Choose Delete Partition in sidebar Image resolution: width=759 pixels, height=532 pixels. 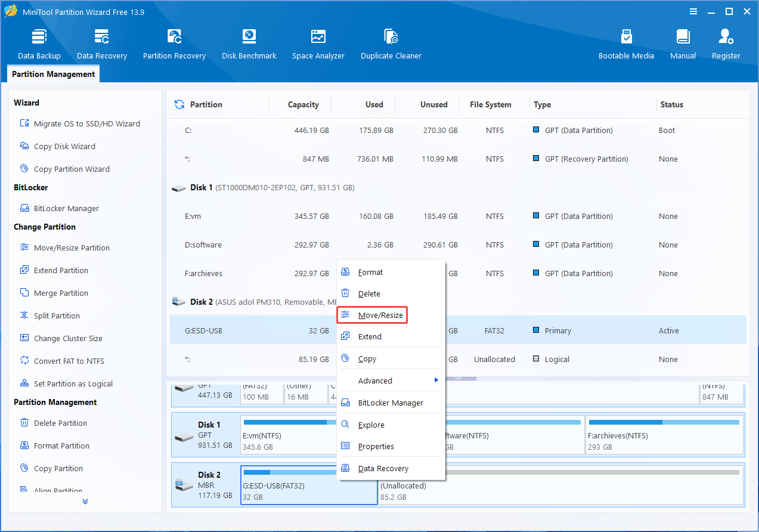click(x=54, y=423)
